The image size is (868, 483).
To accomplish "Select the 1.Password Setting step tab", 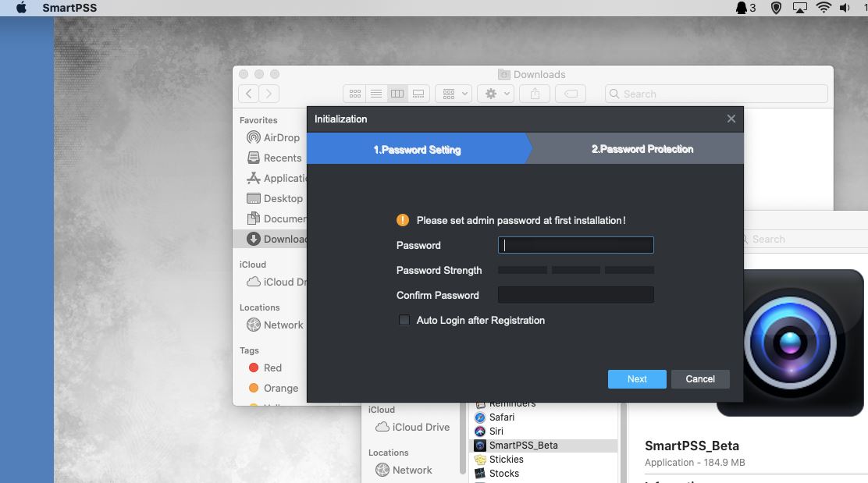I will 417,149.
